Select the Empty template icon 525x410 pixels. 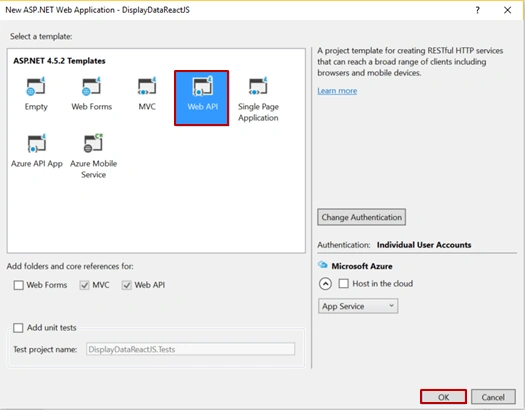[x=36, y=86]
